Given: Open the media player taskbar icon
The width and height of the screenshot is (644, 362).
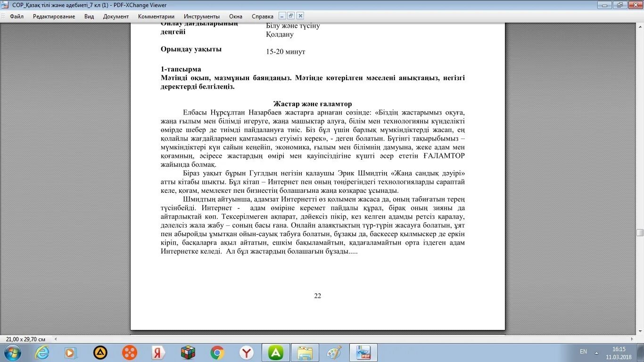Looking at the screenshot, I should (71, 353).
